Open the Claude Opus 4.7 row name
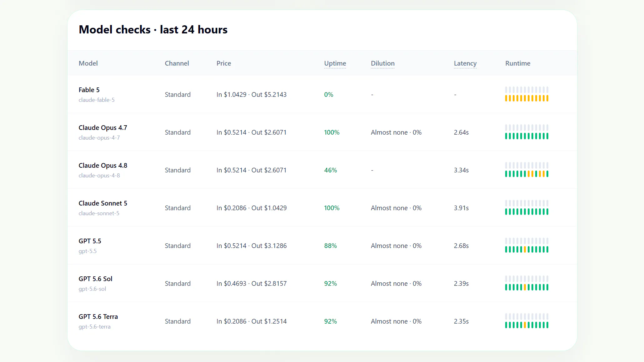644x362 pixels. pyautogui.click(x=103, y=128)
